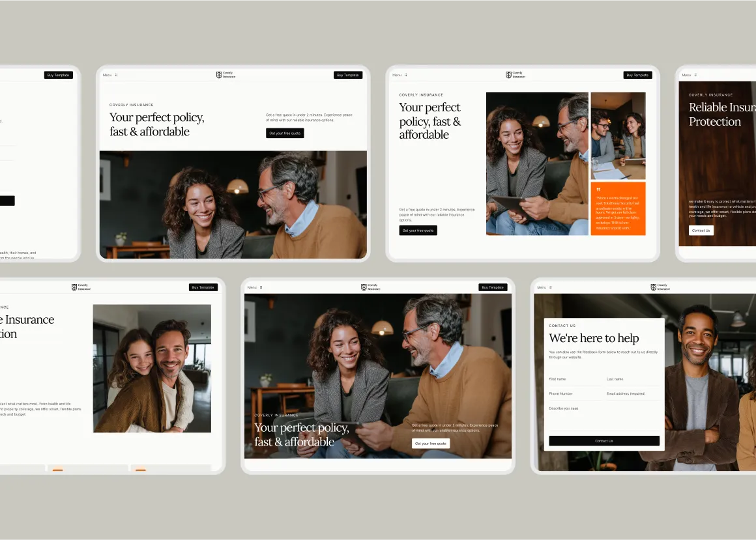Click the wide couple photo below the headline
The height and width of the screenshot is (540, 756).
click(x=233, y=205)
